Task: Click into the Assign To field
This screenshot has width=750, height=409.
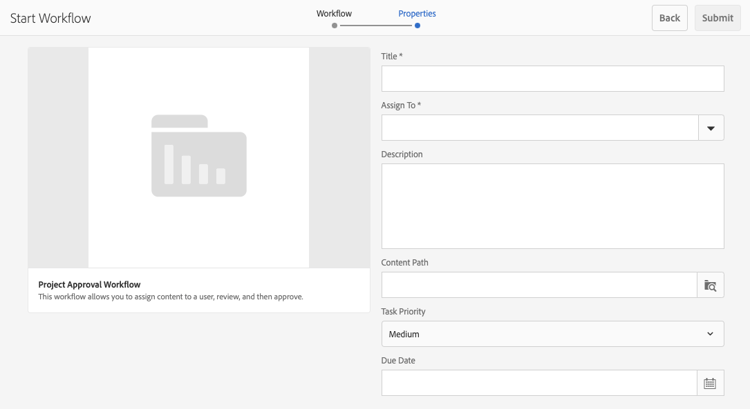Action: tap(540, 128)
